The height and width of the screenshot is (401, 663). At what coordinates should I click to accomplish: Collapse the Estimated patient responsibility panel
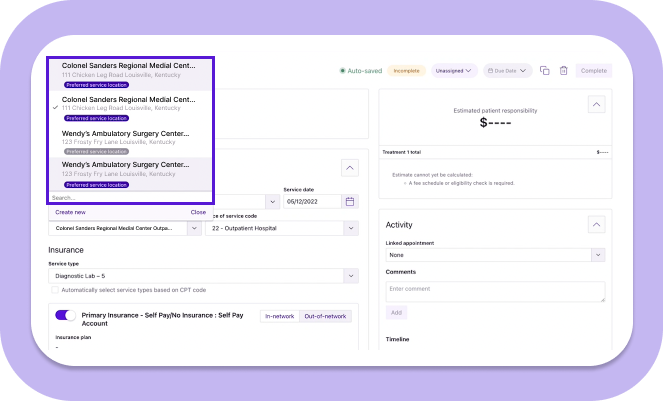(x=596, y=104)
